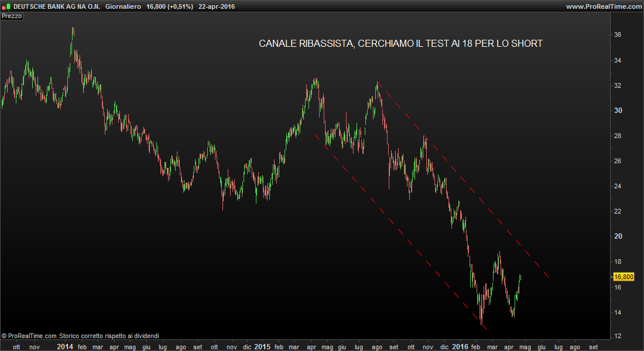
Task: Select the 2015 year marker on time axis
Action: (262, 347)
